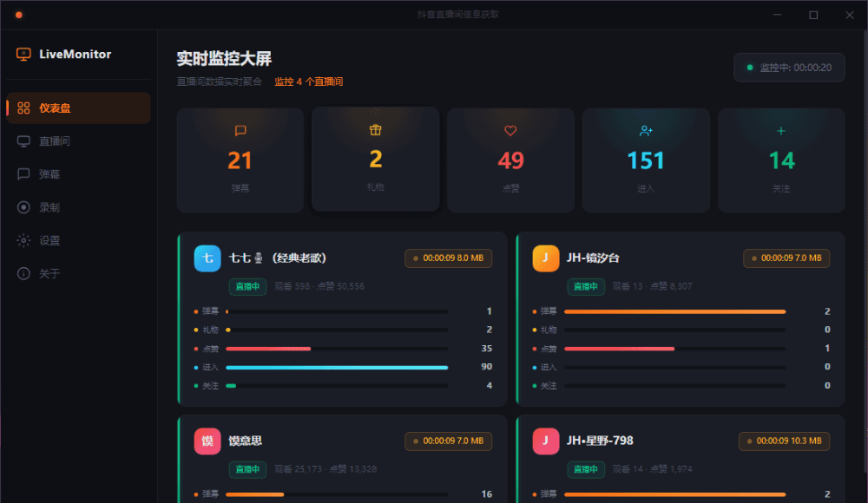Open the 仪表盘 dashboard menu item
This screenshot has width=868, height=503.
point(79,108)
